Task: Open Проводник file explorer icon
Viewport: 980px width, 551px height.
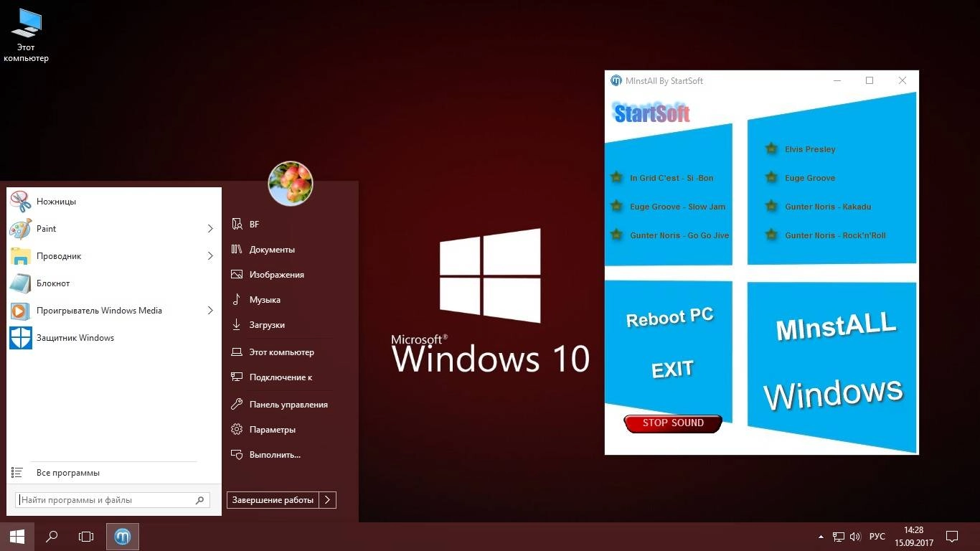Action: point(21,256)
